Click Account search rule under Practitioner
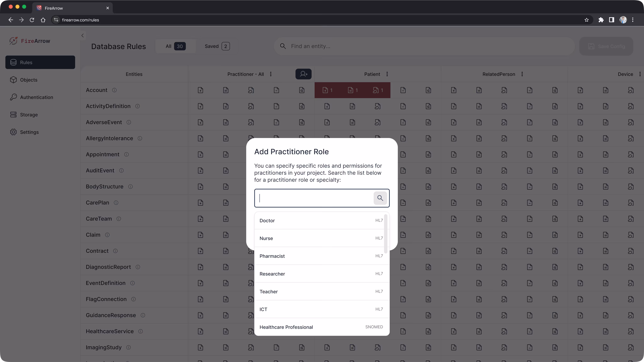This screenshot has height=362, width=644. [x=302, y=90]
